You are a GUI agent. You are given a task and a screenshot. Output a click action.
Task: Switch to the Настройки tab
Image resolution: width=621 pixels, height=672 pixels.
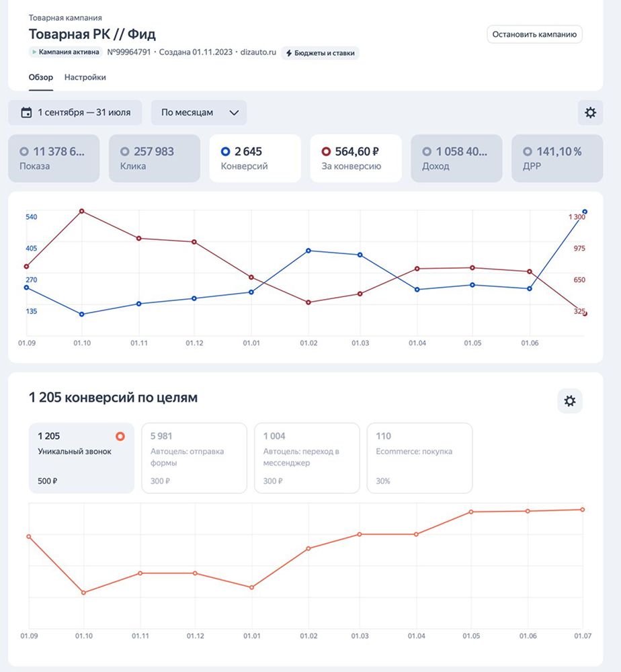tap(85, 77)
